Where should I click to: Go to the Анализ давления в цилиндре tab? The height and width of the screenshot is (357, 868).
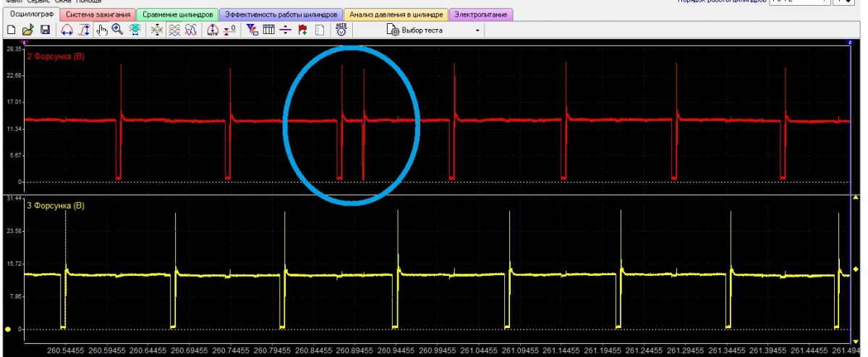coord(396,14)
